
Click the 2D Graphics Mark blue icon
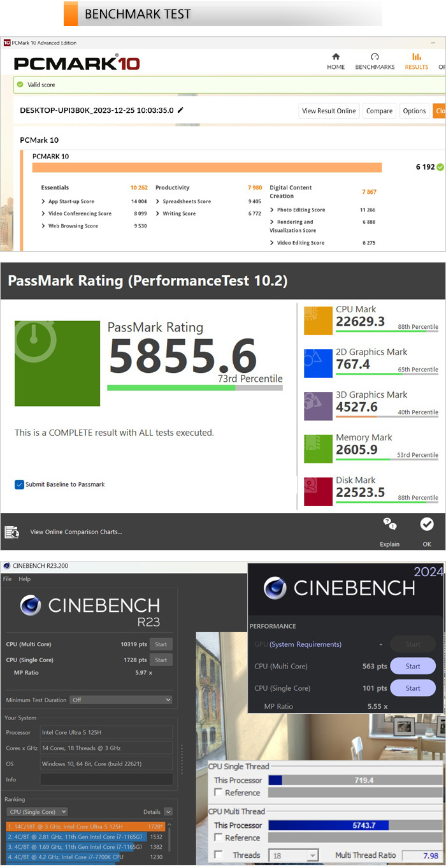[x=318, y=363]
